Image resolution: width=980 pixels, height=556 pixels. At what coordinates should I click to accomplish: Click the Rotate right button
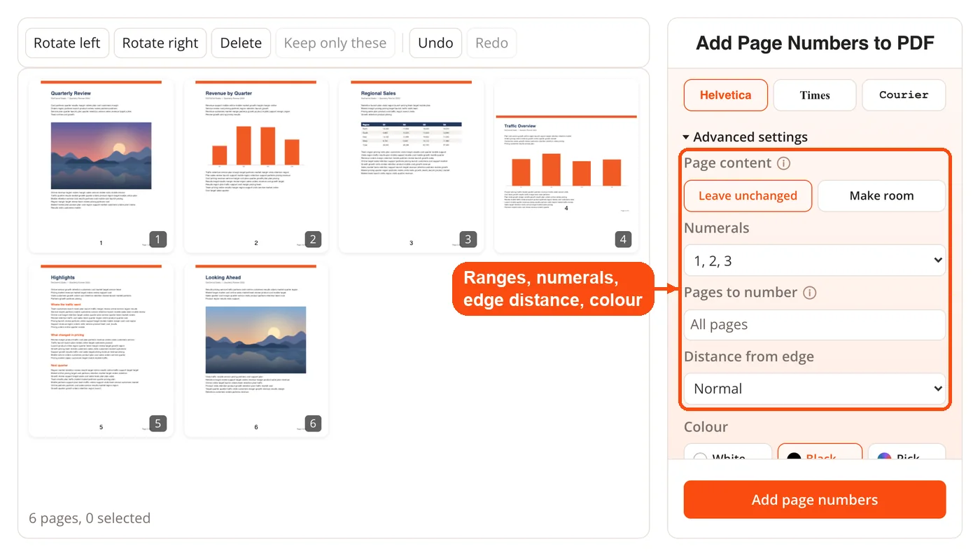(160, 43)
